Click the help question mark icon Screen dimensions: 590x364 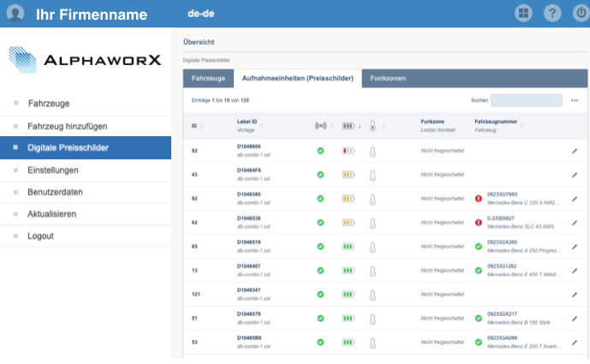pos(551,13)
